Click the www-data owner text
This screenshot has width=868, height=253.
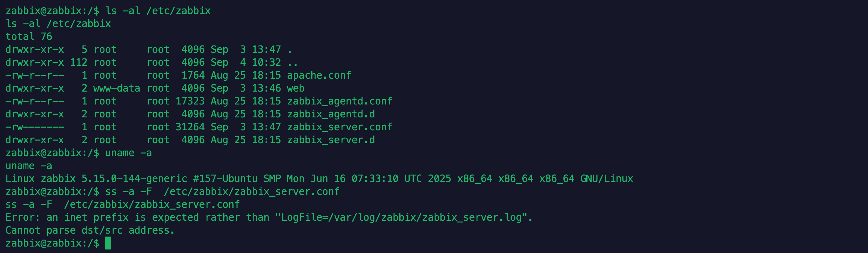116,88
